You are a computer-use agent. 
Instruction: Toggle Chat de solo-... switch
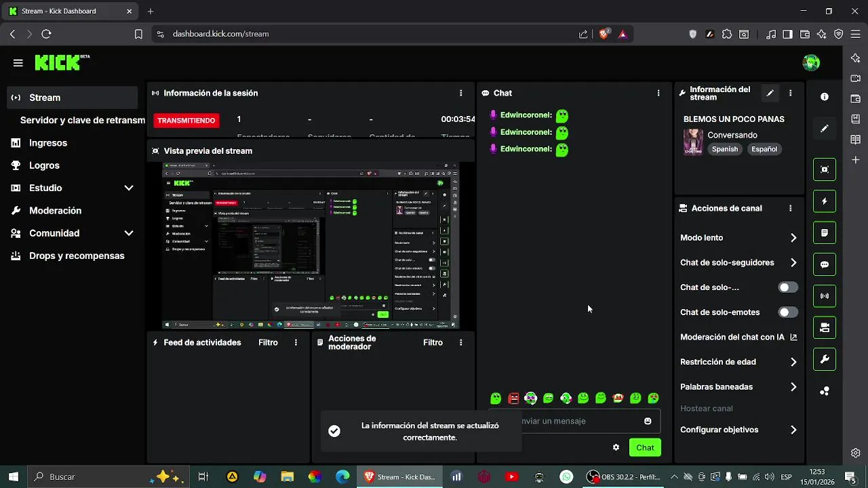coord(787,287)
